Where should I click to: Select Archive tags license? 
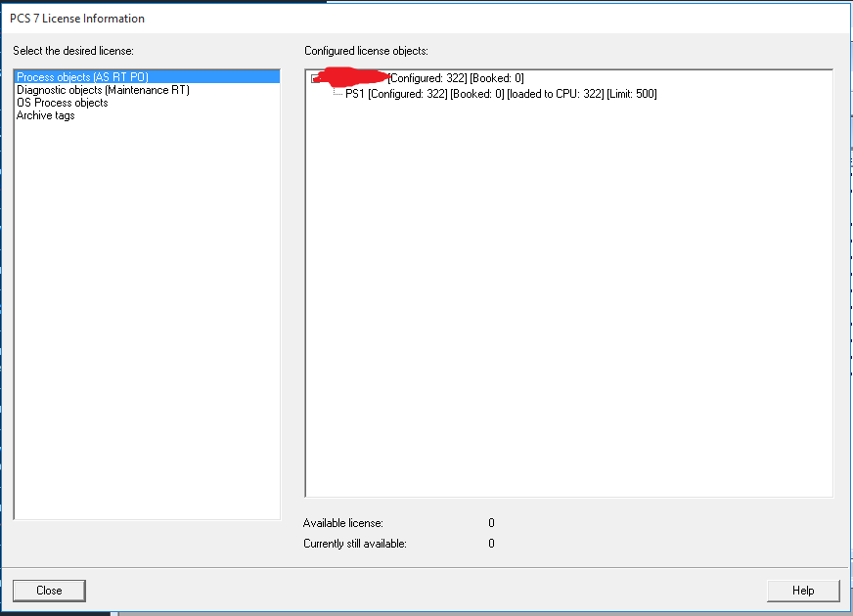(45, 115)
